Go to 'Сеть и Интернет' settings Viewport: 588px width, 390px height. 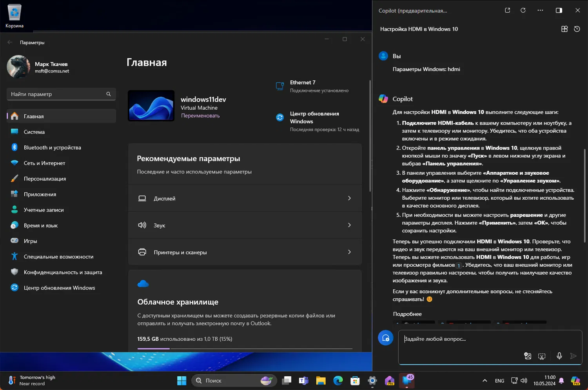[61, 163]
